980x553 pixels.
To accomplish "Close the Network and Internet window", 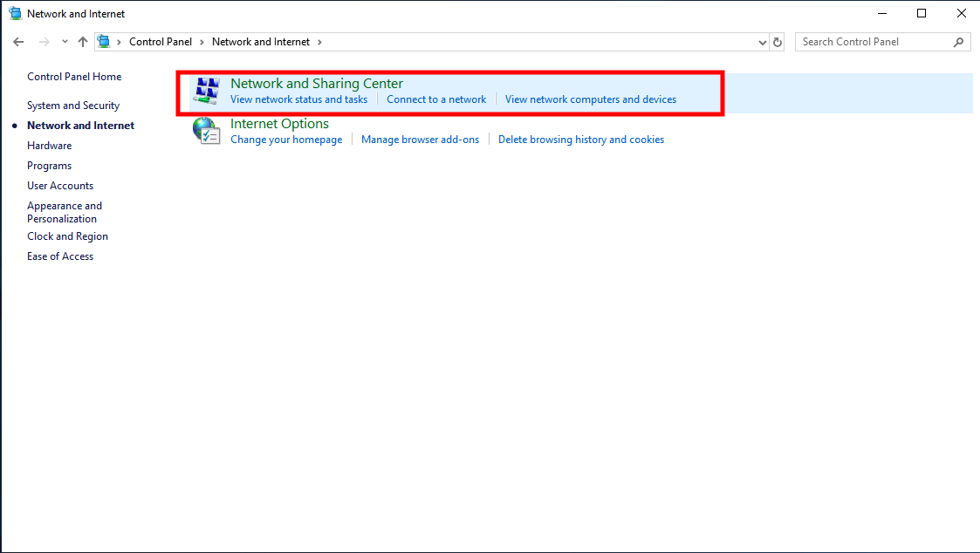I will coord(962,13).
